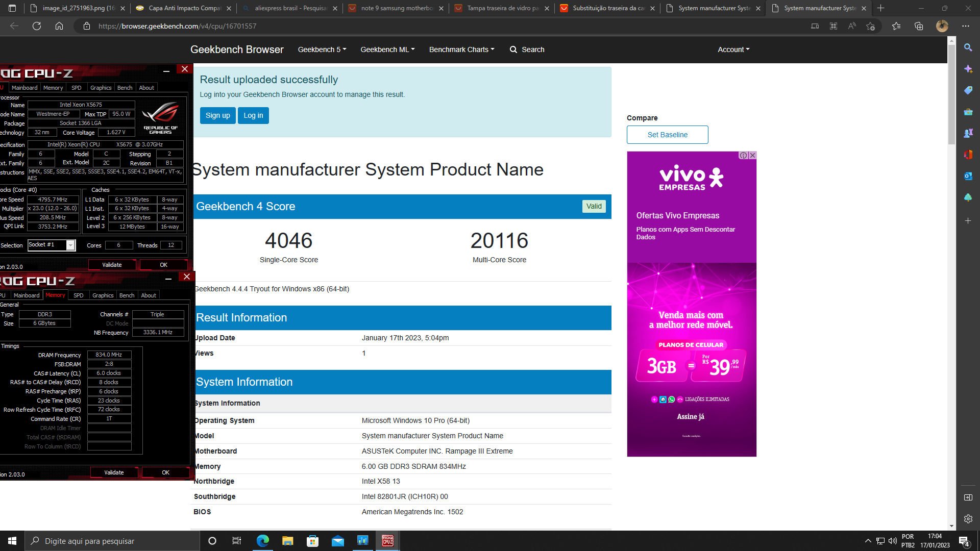Click the Log in button
This screenshot has height=551, width=980.
[253, 115]
